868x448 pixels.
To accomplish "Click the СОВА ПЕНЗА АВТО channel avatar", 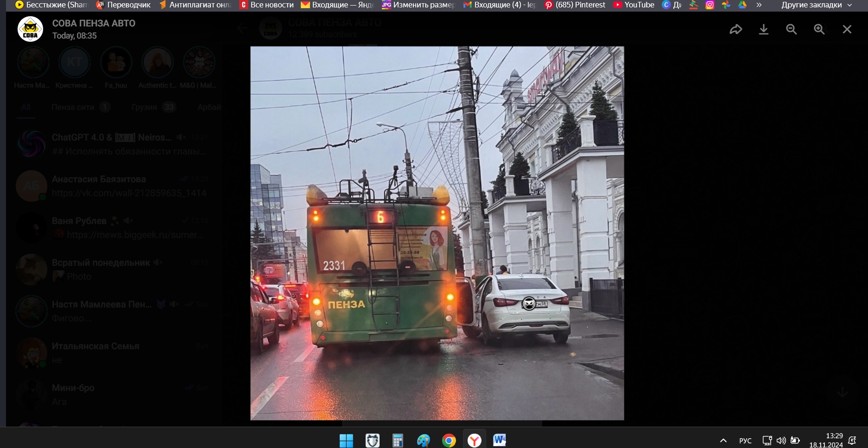I will coord(30,29).
